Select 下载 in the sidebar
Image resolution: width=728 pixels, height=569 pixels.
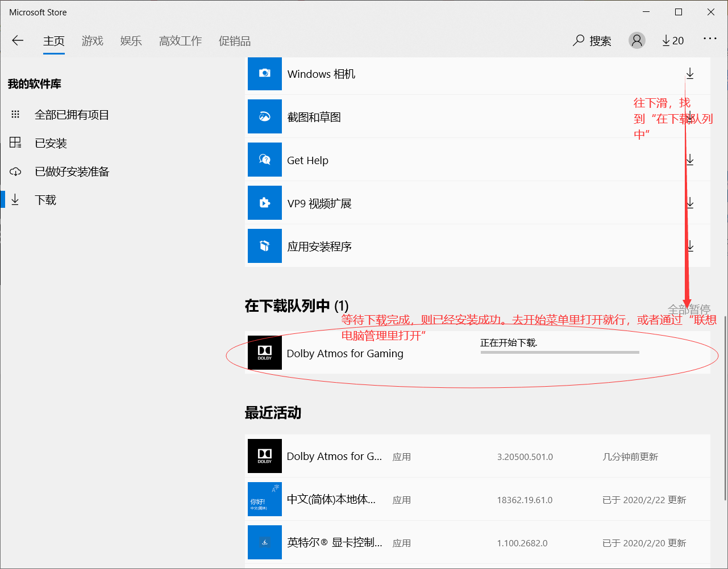[x=45, y=200]
